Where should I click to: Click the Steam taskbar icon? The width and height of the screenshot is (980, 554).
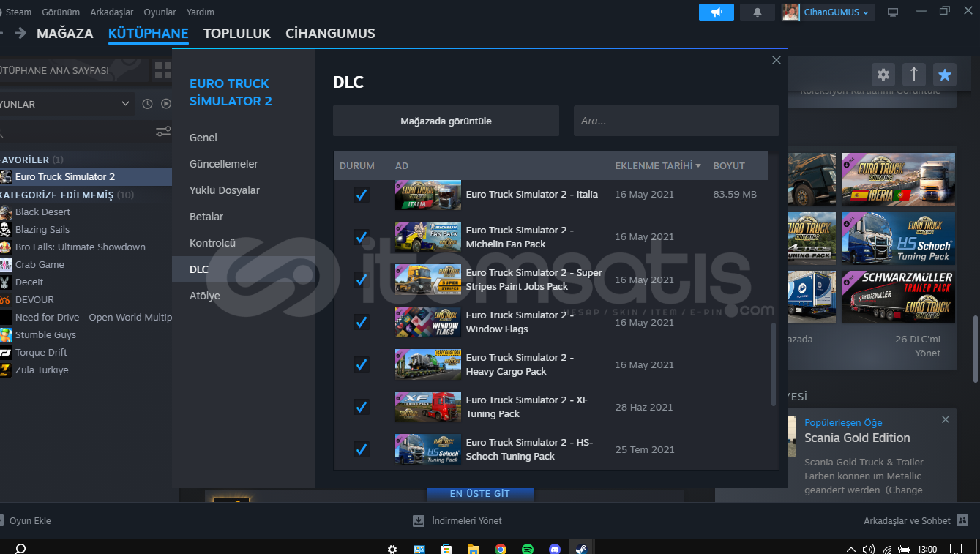581,548
